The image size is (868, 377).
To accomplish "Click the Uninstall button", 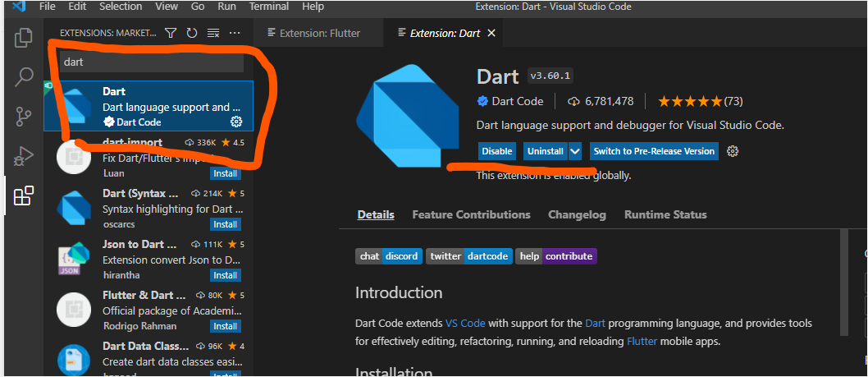I will (x=546, y=151).
